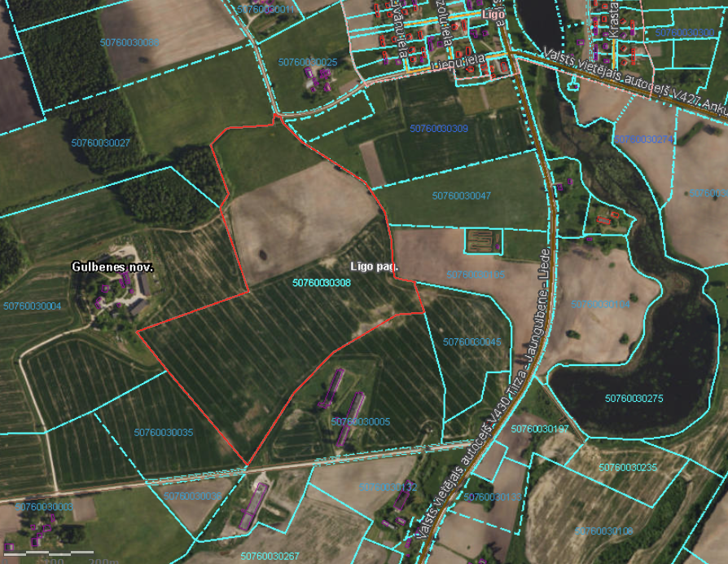
Task: Click parcel number 50760030004
Action: (x=32, y=306)
